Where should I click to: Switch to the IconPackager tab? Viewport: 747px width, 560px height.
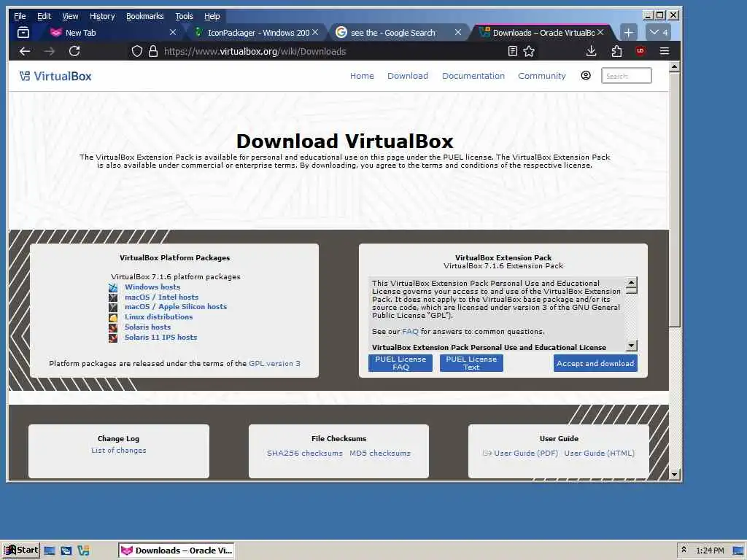[x=256, y=32]
